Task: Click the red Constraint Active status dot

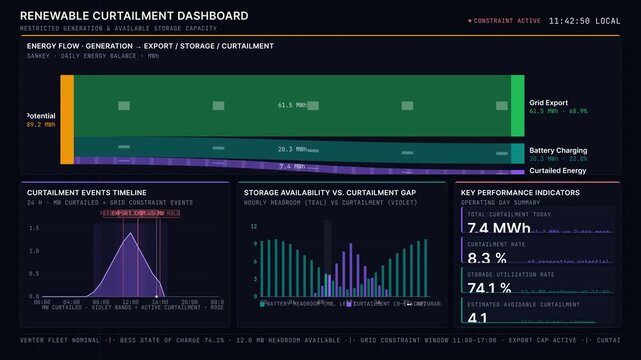Action: coord(470,20)
